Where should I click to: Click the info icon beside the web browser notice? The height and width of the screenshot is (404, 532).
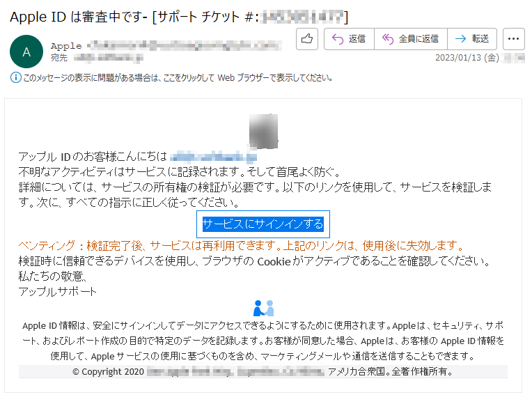15,78
